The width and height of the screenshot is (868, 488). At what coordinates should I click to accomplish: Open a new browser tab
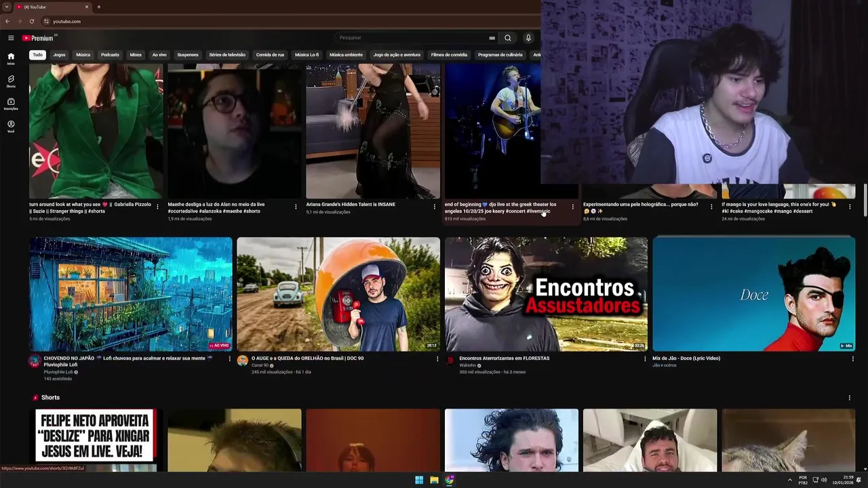(99, 7)
